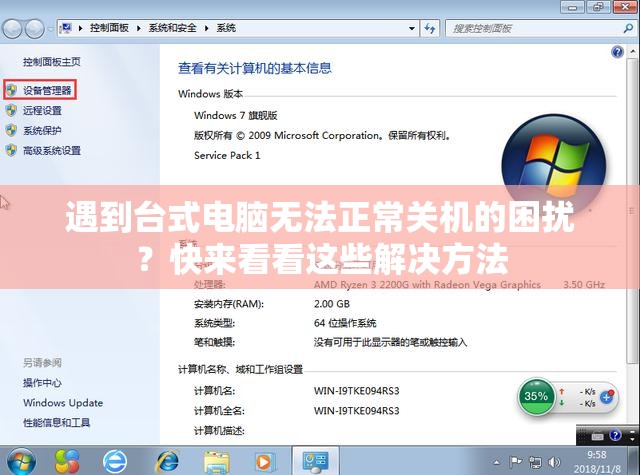640x475 pixels.
Task: Click the back navigation arrow button
Action: 12,29
